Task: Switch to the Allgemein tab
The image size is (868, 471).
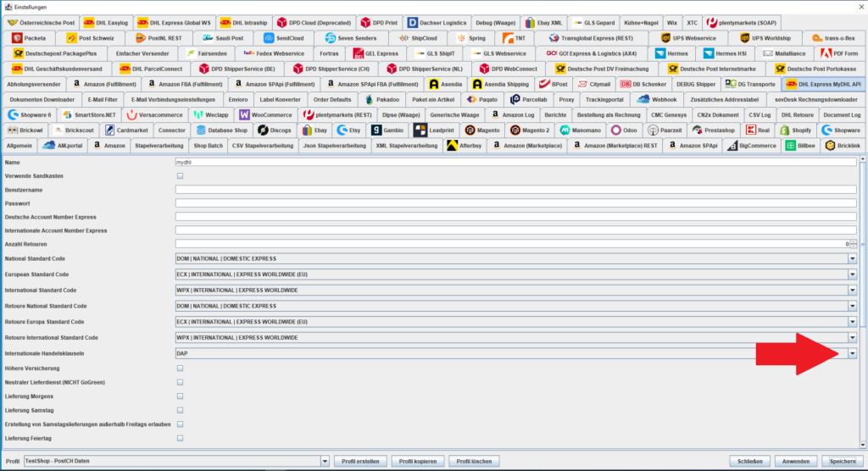Action: [19, 146]
